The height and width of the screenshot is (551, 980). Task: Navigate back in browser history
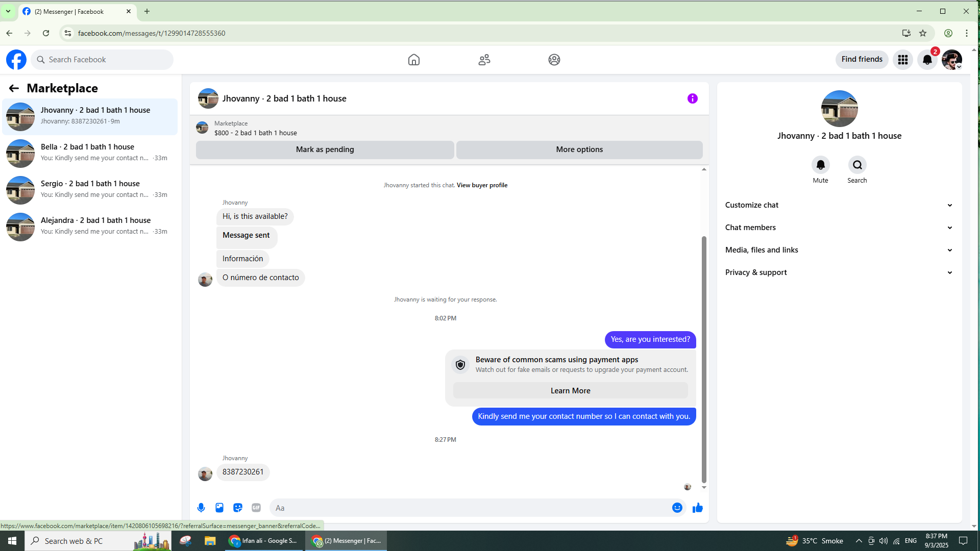click(9, 33)
